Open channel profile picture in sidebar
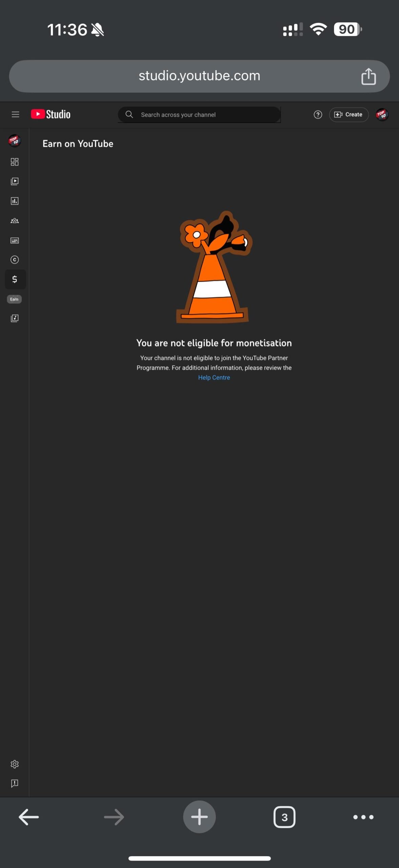 [x=15, y=140]
